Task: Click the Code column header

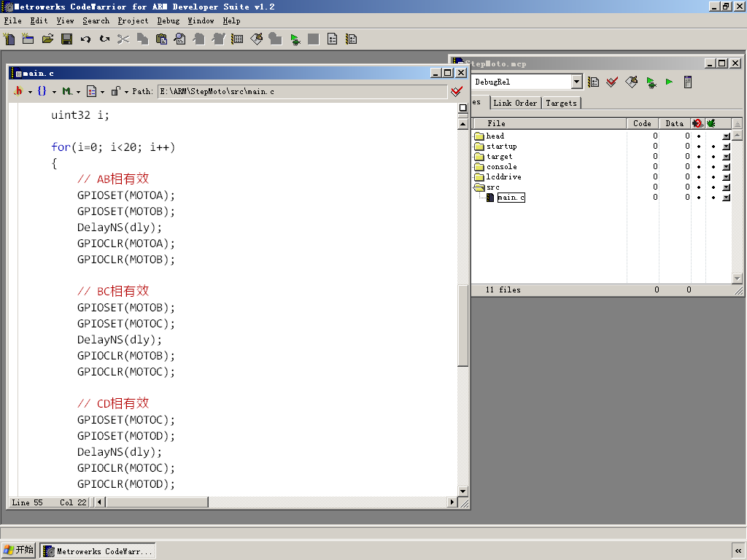Action: (642, 123)
